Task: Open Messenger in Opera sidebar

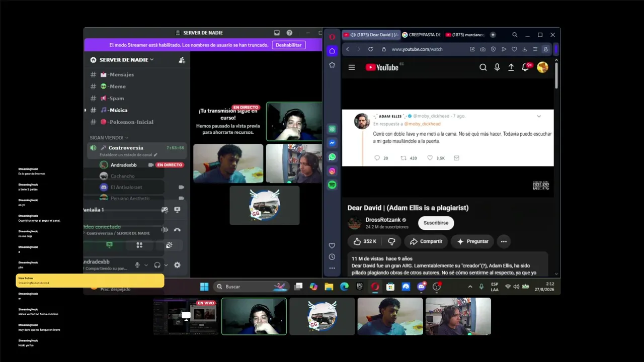Action: [332, 143]
